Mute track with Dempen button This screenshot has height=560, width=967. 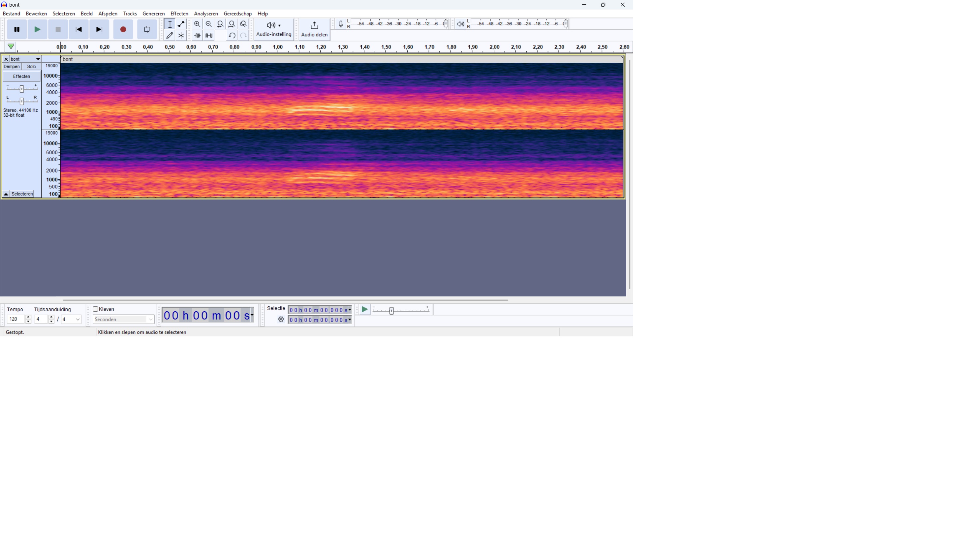coord(12,67)
